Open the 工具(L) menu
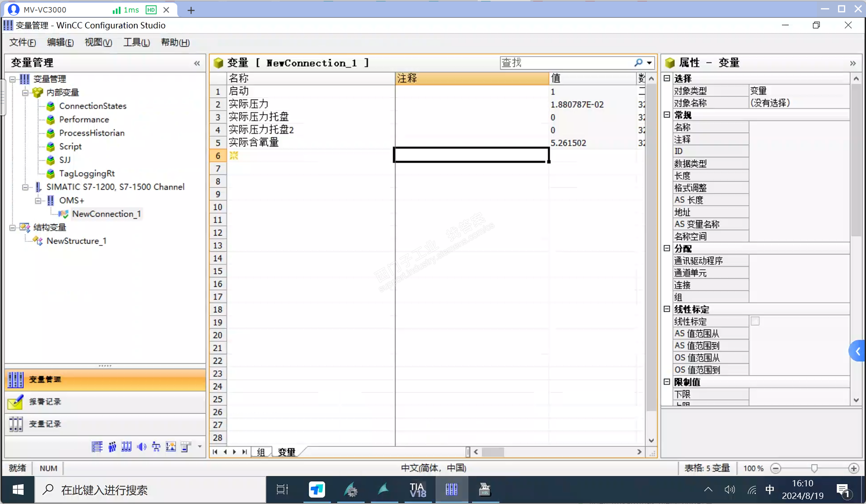The height and width of the screenshot is (504, 866). pos(136,42)
